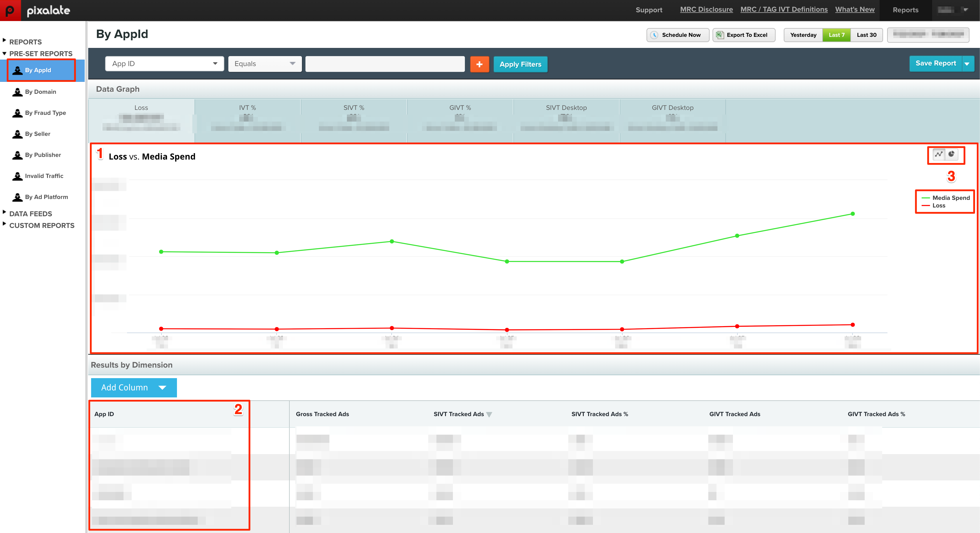The height and width of the screenshot is (533, 980).
Task: Open the App ID filter dropdown
Action: tap(164, 64)
